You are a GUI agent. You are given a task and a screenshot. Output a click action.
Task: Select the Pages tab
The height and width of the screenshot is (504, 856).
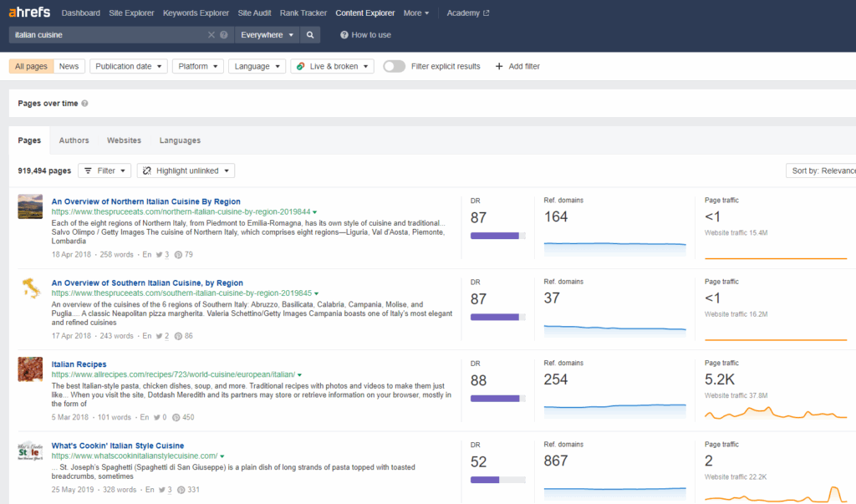[x=29, y=140]
